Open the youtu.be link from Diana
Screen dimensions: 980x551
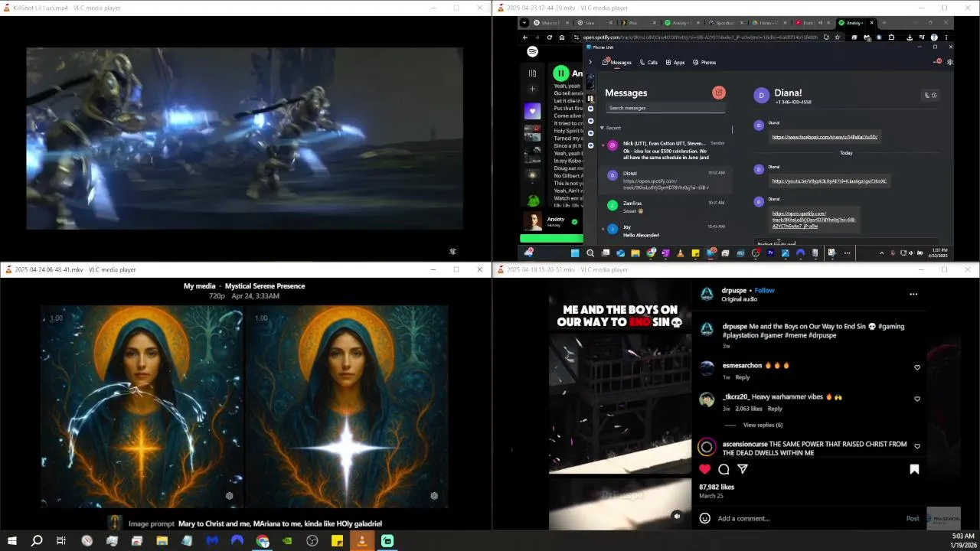click(829, 181)
